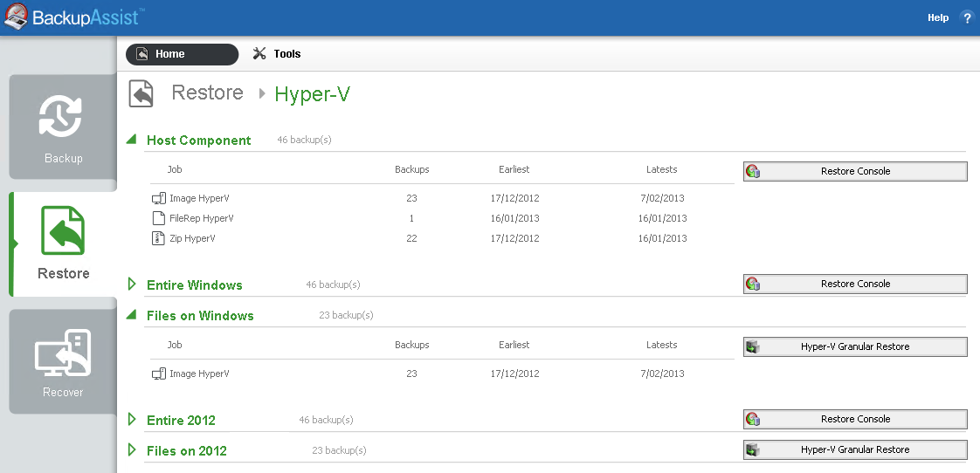
Task: Expand the Files on 2012 section
Action: pyautogui.click(x=131, y=450)
